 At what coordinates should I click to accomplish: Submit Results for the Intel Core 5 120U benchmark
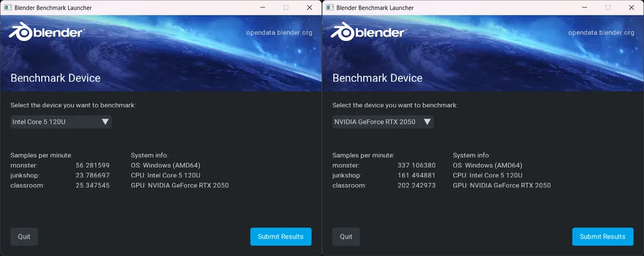(281, 237)
